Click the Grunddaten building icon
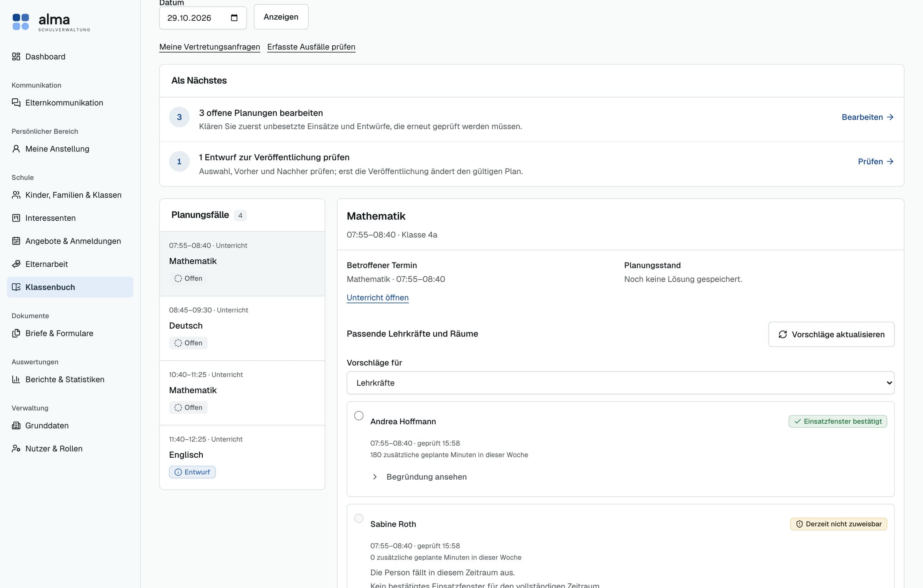The height and width of the screenshot is (588, 923). point(16,425)
